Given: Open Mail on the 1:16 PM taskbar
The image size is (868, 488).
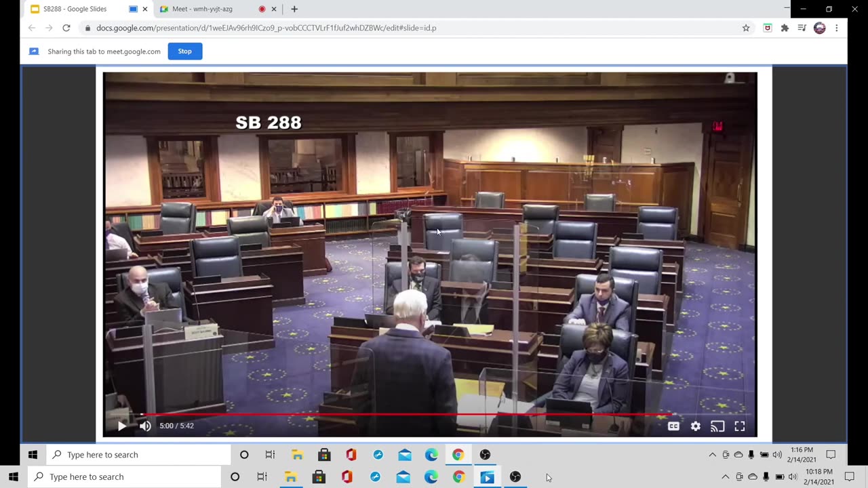Looking at the screenshot, I should pos(405,455).
